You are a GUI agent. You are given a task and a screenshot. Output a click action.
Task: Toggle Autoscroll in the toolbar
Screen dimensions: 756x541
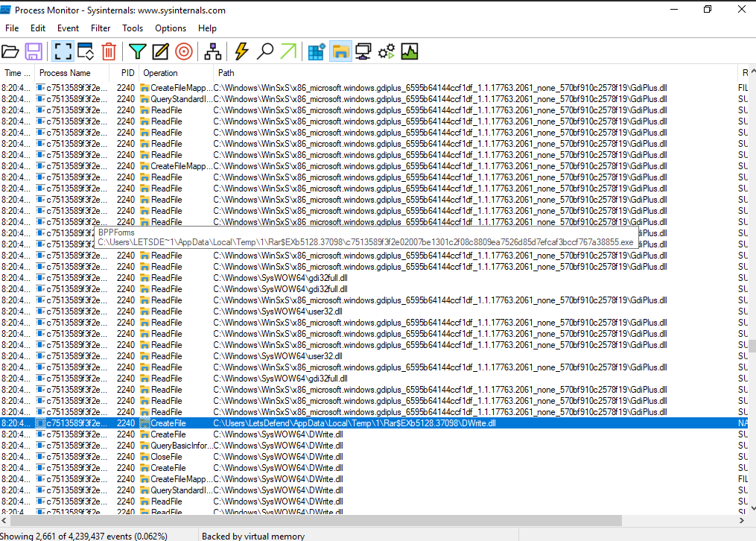(86, 51)
